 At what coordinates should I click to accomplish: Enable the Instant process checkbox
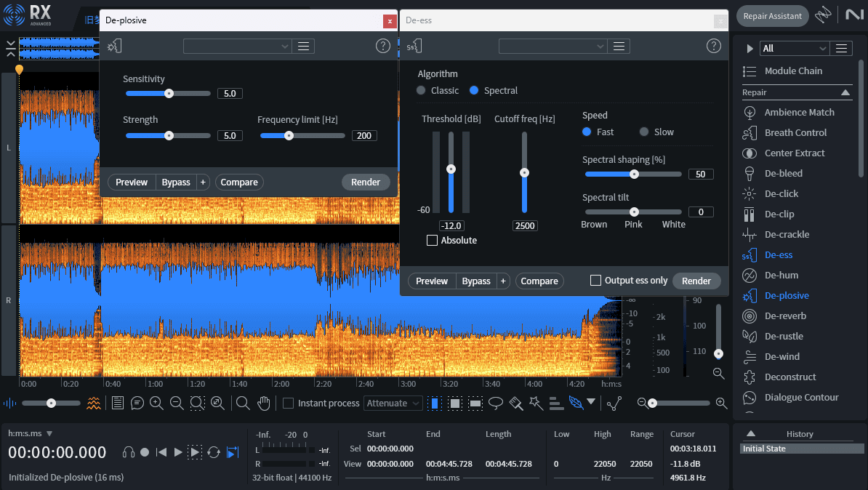tap(289, 403)
